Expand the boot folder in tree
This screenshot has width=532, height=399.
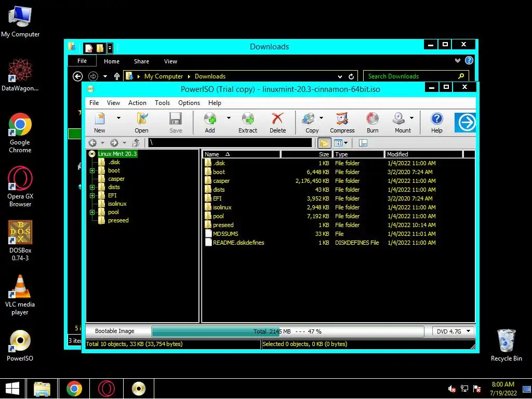pyautogui.click(x=92, y=170)
